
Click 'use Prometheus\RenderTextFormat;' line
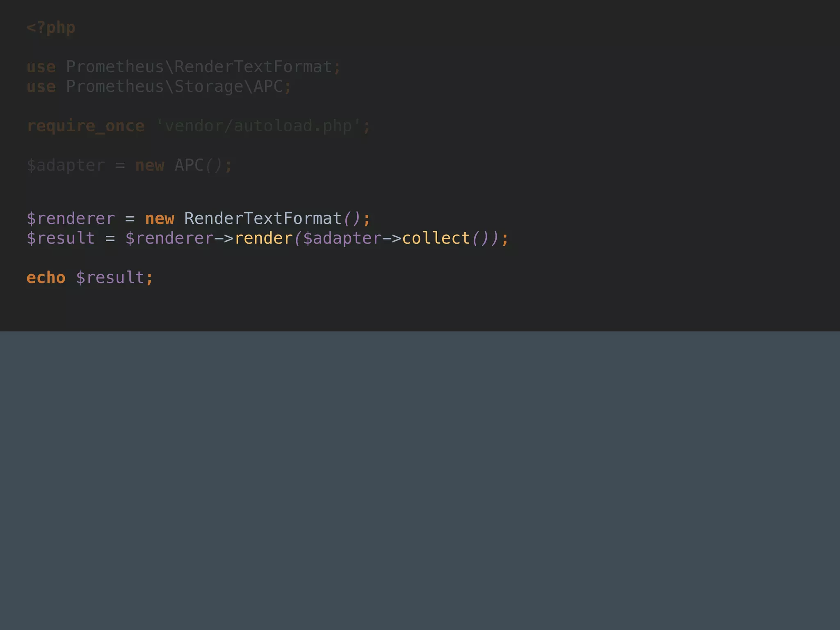[183, 67]
